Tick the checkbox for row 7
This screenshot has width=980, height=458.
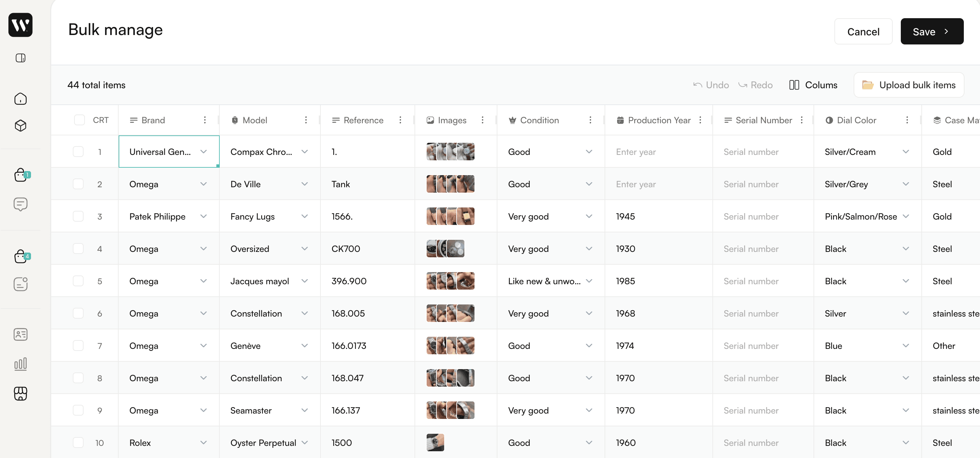click(78, 346)
